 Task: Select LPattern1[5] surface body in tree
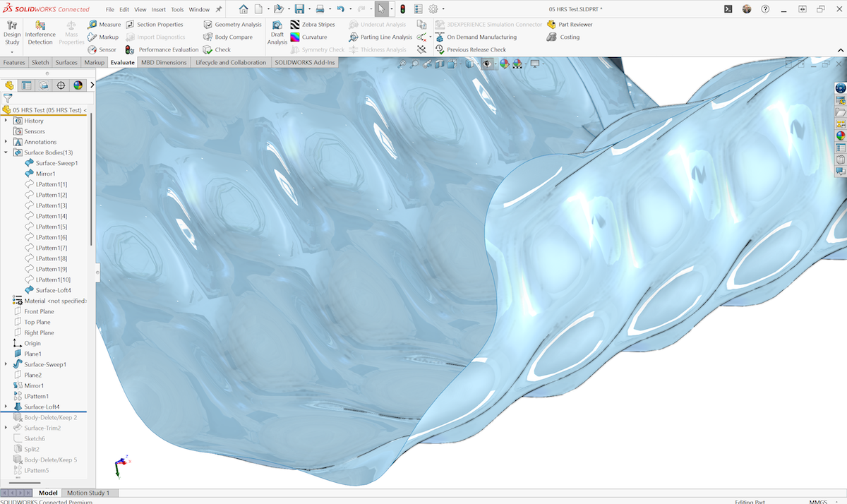point(51,227)
